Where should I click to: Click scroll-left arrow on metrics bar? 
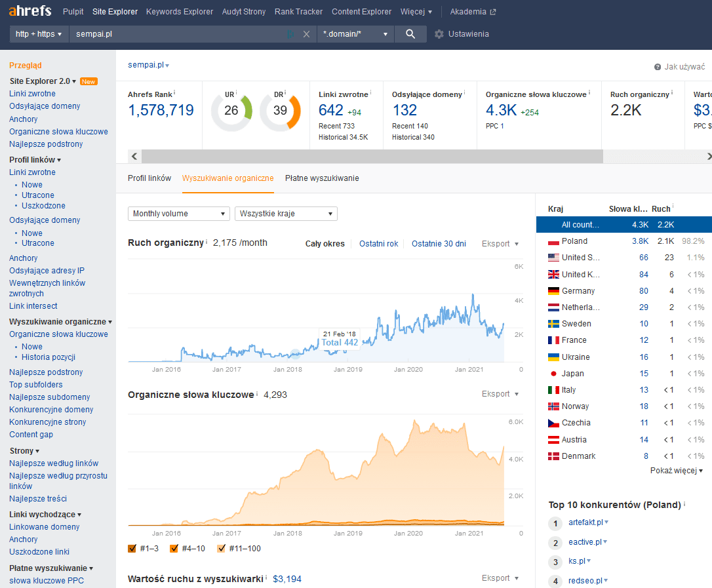tap(134, 156)
